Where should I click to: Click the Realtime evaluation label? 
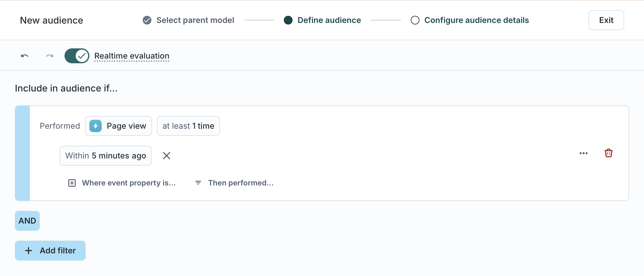point(132,56)
